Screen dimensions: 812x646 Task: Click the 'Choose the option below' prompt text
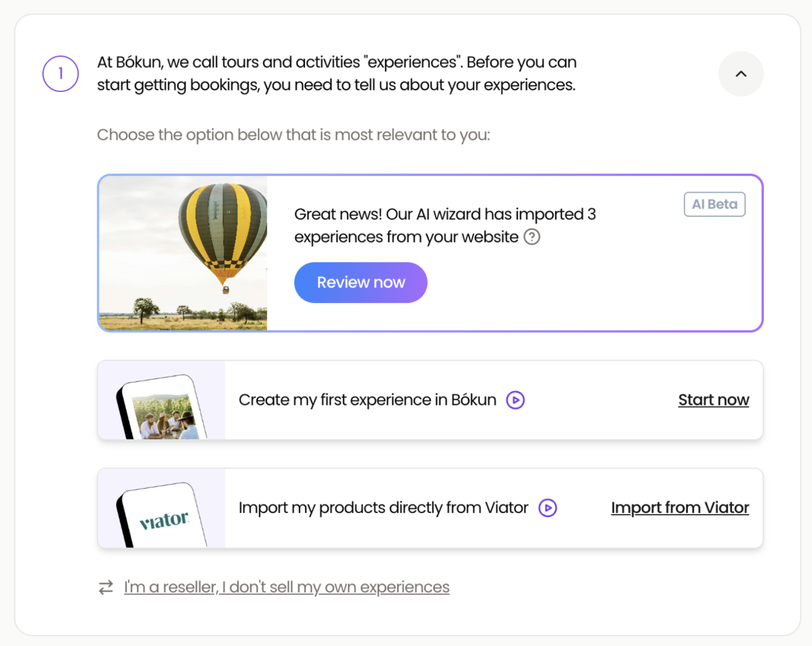click(x=293, y=135)
